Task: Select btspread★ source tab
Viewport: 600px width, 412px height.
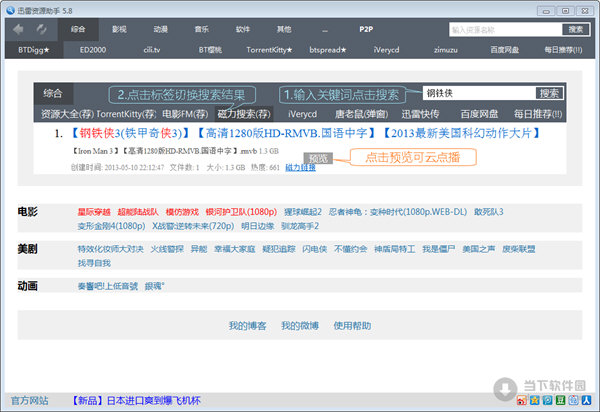Action: [328, 50]
